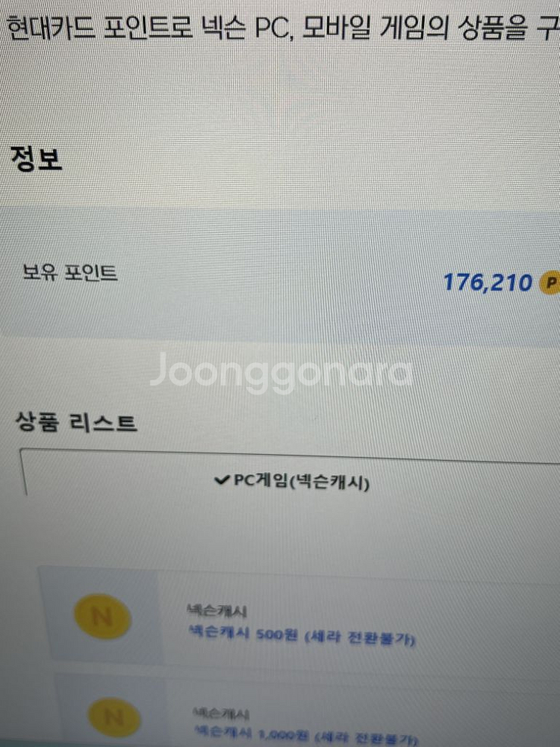Click the 176,210 point balance value
Viewport: 560px width, 747px height.
click(x=488, y=282)
